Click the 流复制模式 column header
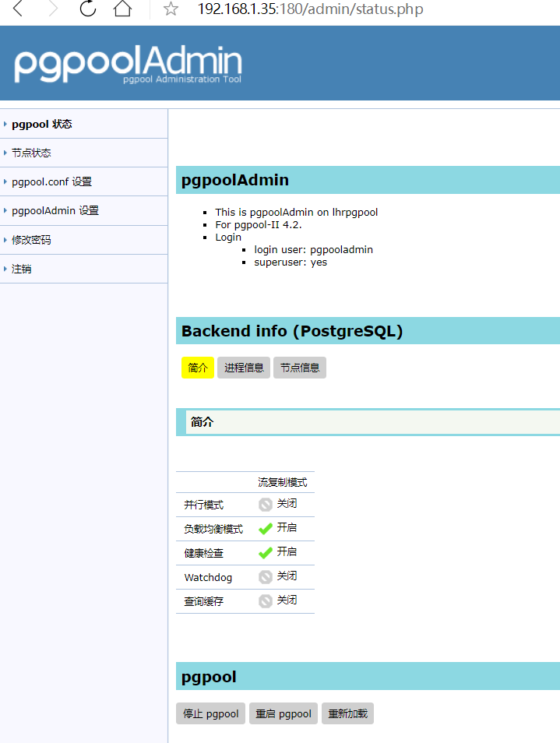Viewport: 560px width, 743px height. click(x=283, y=482)
